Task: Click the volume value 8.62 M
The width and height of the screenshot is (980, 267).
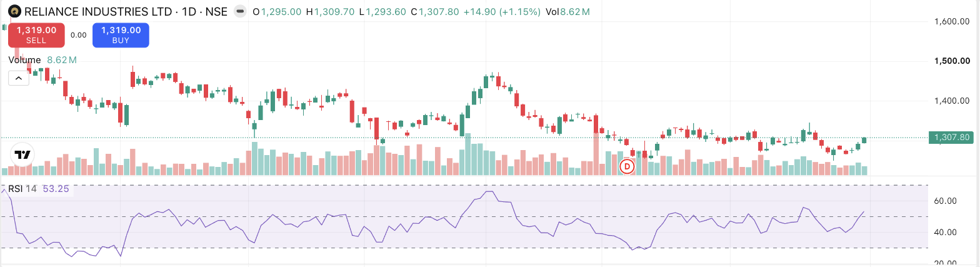Action: coord(62,60)
